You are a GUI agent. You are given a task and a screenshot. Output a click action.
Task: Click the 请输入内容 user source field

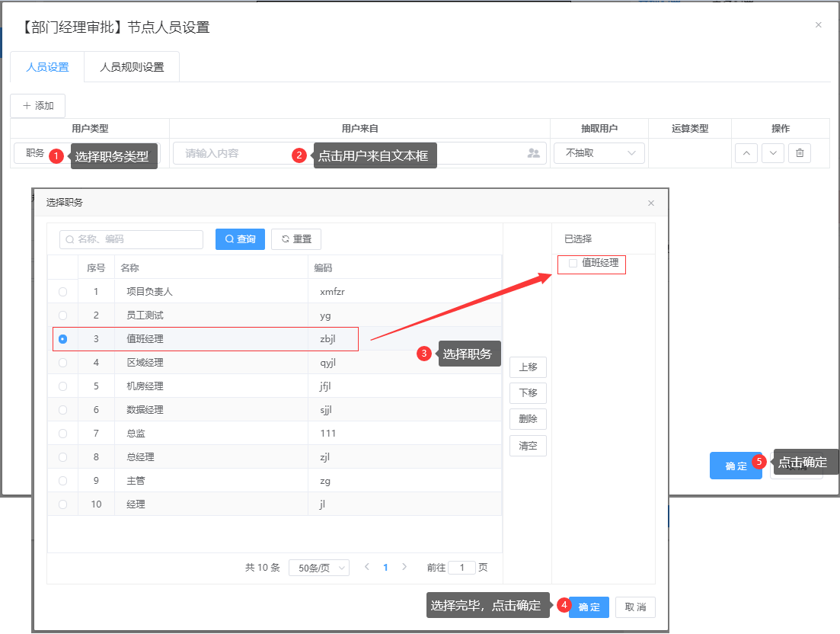click(359, 153)
